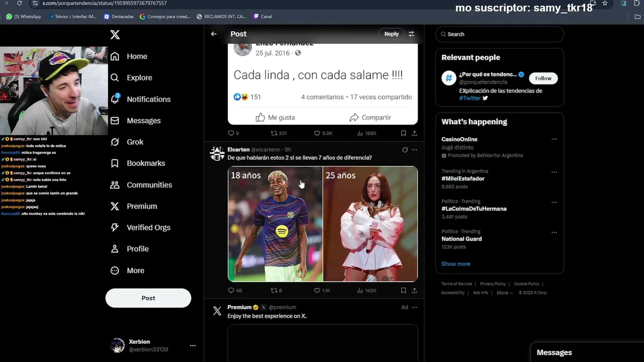The image size is (644, 362).
Task: Bookmark this page with star icon
Action: click(605, 3)
